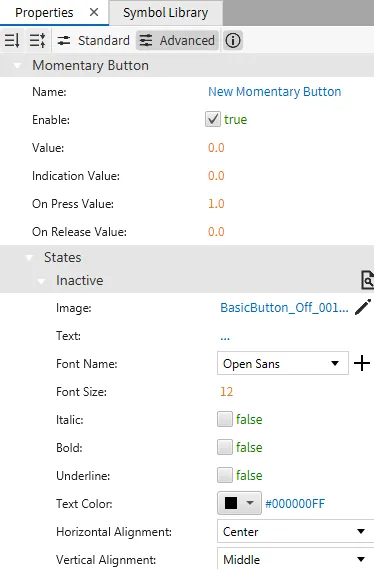Click the pencil edit icon for Image
The height and width of the screenshot is (569, 374).
tap(363, 307)
